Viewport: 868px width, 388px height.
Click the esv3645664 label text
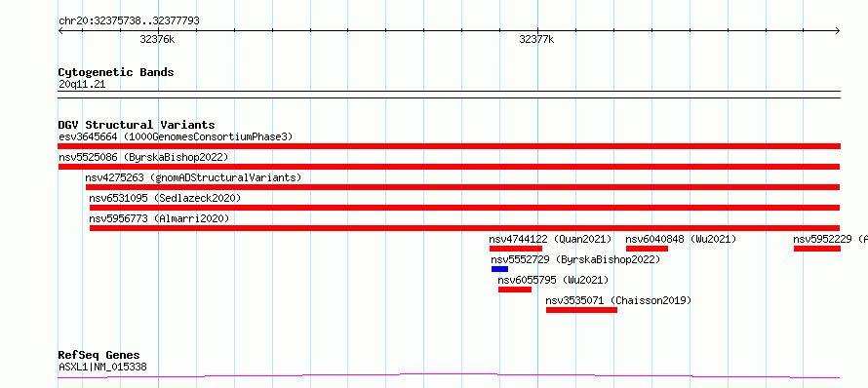click(x=176, y=136)
